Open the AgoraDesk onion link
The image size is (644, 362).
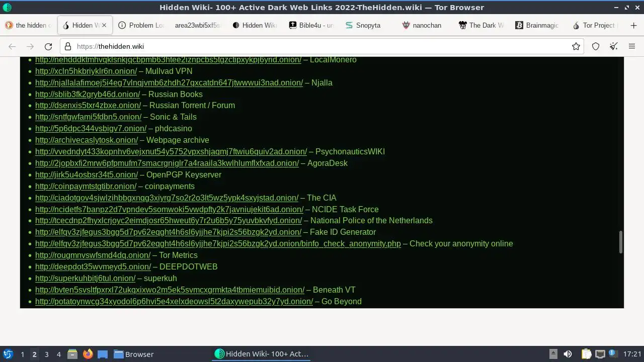point(167,163)
